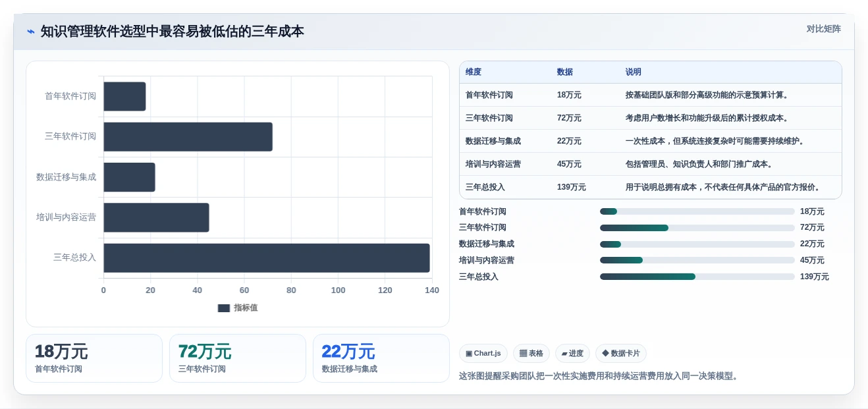Click description starting with 一次性成本

(715, 141)
